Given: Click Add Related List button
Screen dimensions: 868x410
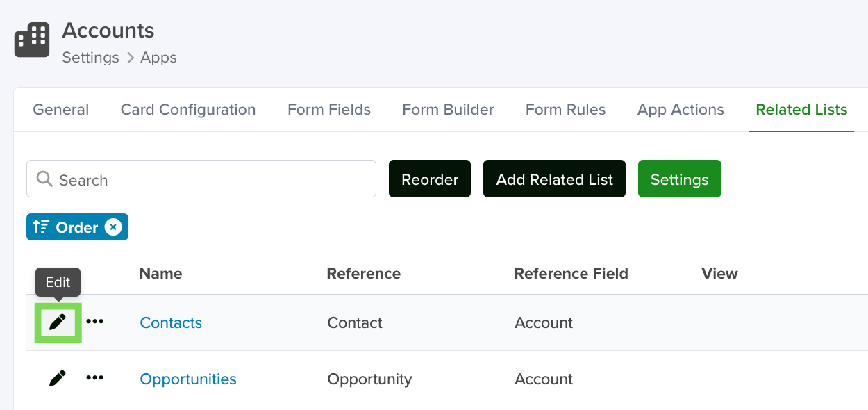Looking at the screenshot, I should pos(554,179).
